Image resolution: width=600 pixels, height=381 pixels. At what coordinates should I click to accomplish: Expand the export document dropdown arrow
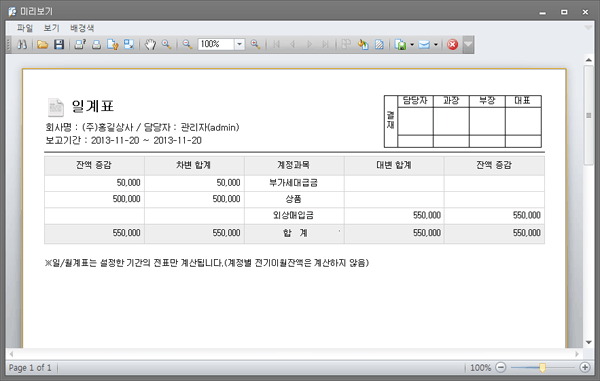click(x=412, y=44)
